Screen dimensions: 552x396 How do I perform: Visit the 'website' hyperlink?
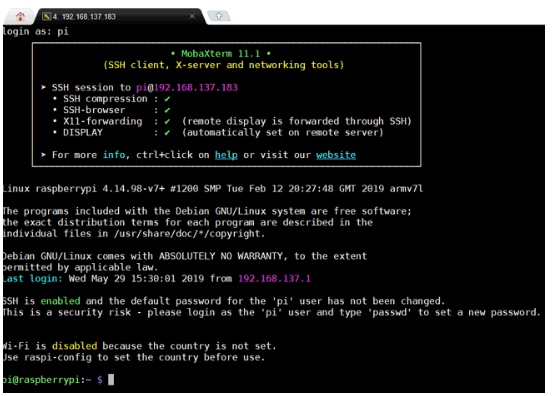click(x=336, y=155)
